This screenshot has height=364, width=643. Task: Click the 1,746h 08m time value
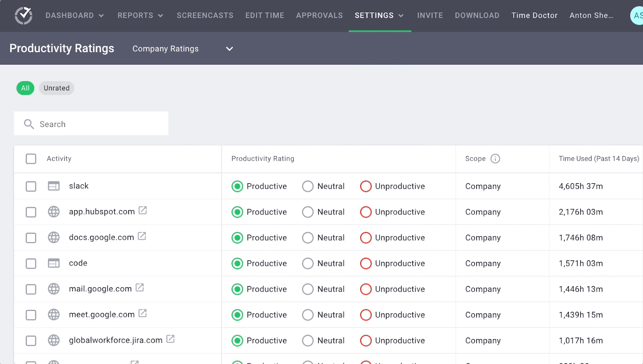coord(581,238)
